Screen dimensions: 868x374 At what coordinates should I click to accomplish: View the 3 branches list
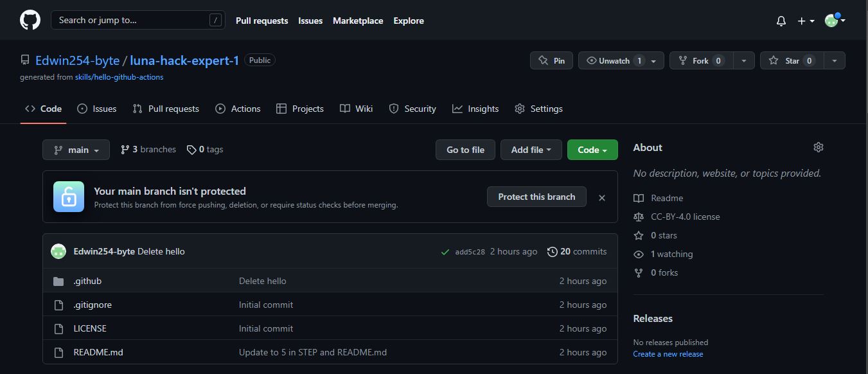(x=148, y=149)
